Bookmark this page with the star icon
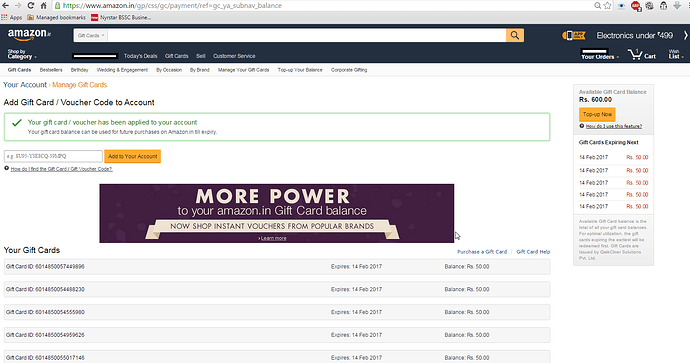The height and width of the screenshot is (363, 690). (608, 6)
